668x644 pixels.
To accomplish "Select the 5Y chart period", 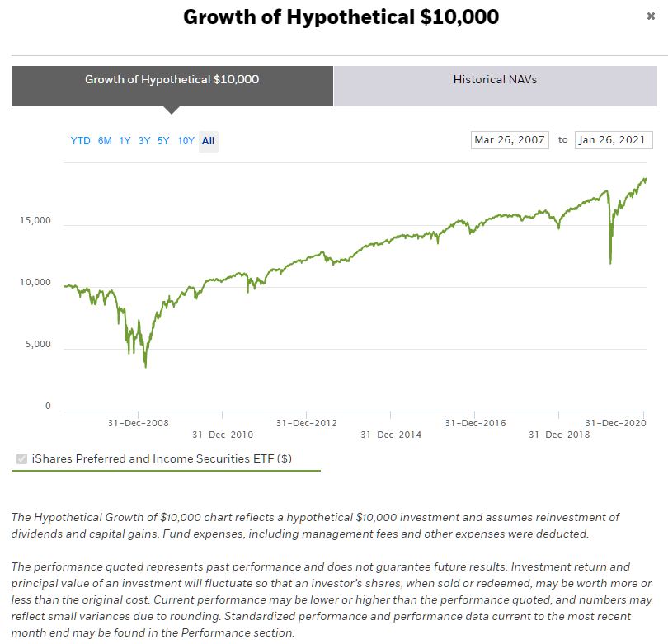I will point(163,141).
